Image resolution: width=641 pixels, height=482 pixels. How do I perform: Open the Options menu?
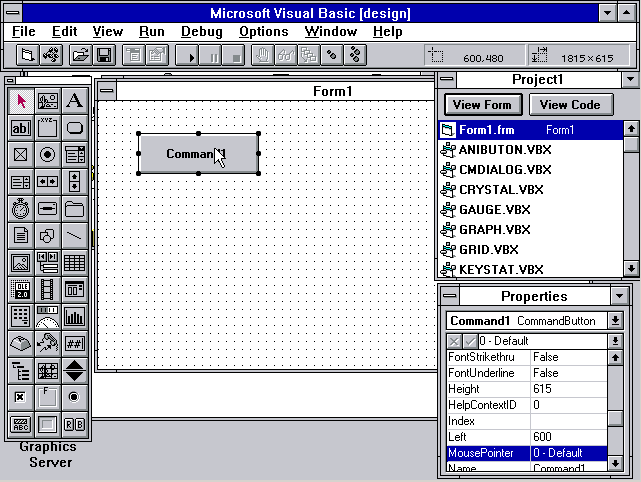(264, 31)
